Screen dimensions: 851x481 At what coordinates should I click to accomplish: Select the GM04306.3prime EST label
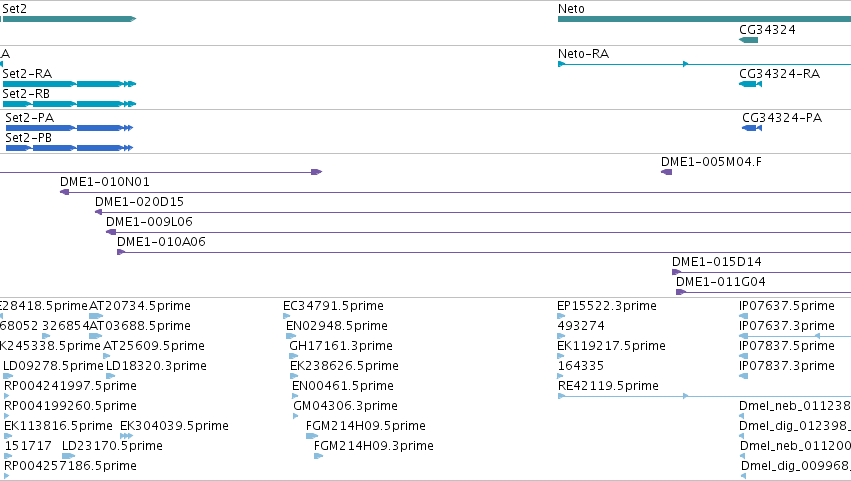tap(345, 406)
